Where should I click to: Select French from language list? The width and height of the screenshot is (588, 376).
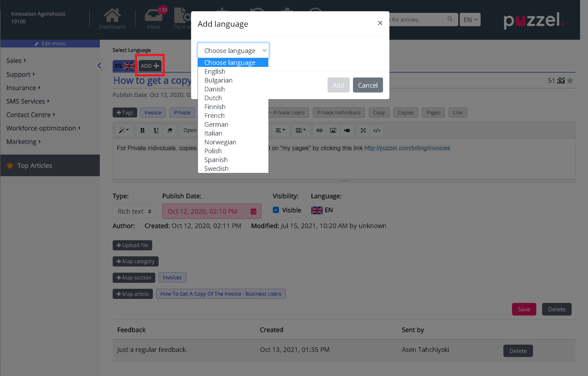(x=214, y=115)
